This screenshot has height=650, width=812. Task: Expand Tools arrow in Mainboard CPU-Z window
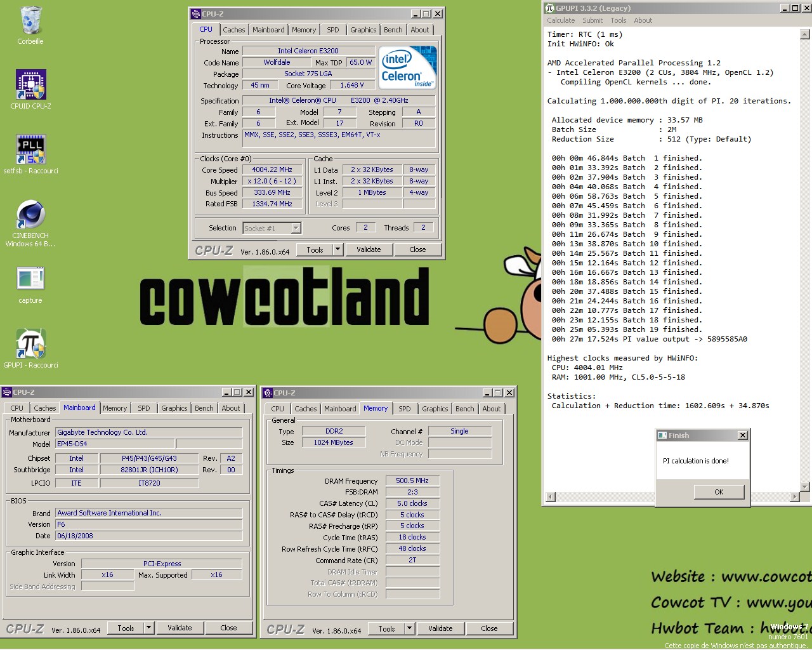click(148, 628)
